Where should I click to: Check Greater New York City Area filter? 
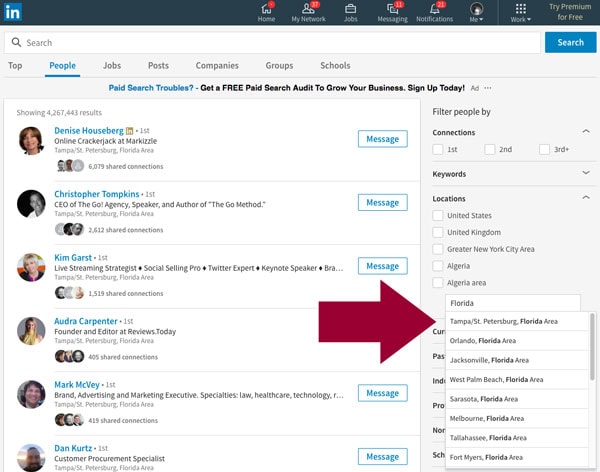[x=438, y=249]
